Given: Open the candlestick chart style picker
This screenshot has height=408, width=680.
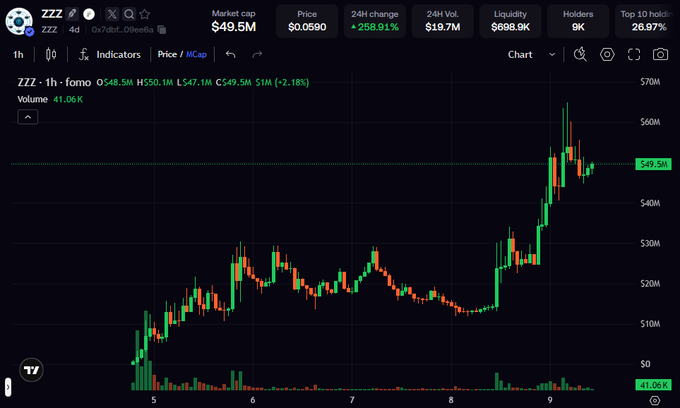Looking at the screenshot, I should 51,55.
